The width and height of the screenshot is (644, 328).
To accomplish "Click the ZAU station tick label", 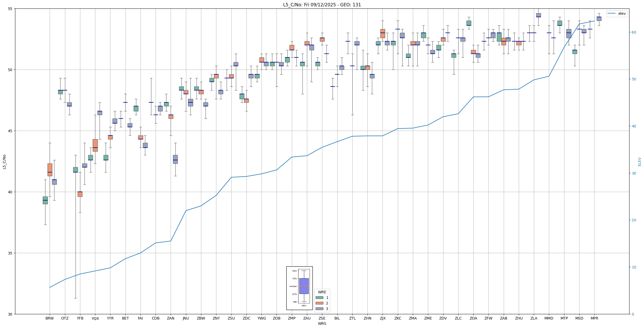I will tap(307, 318).
